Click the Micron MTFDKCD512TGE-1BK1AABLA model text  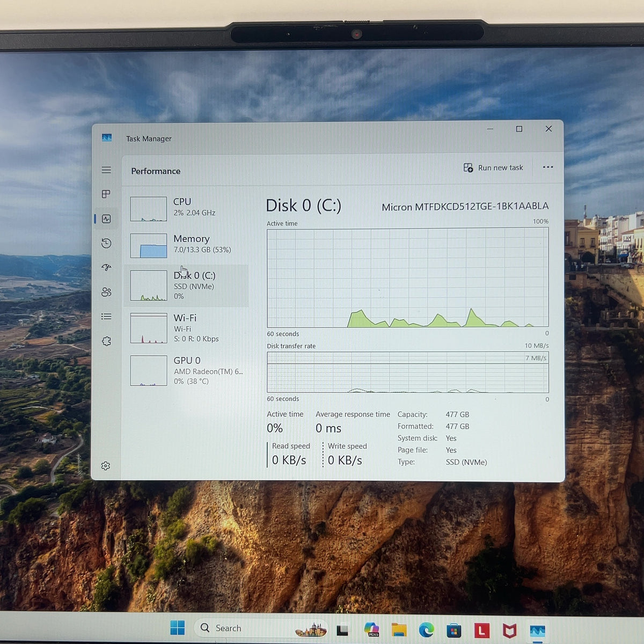pyautogui.click(x=465, y=207)
